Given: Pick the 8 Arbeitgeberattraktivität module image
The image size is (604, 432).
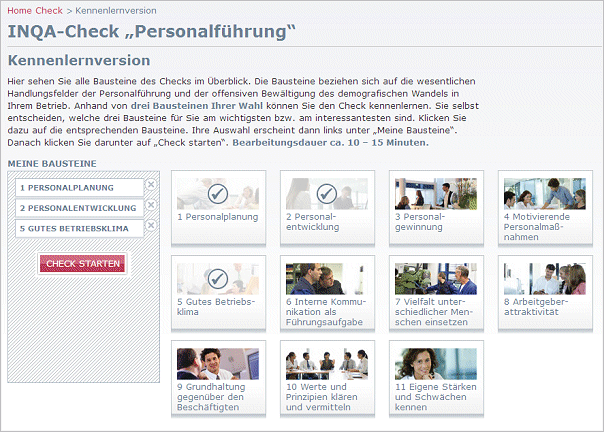Looking at the screenshot, I should click(x=545, y=279).
